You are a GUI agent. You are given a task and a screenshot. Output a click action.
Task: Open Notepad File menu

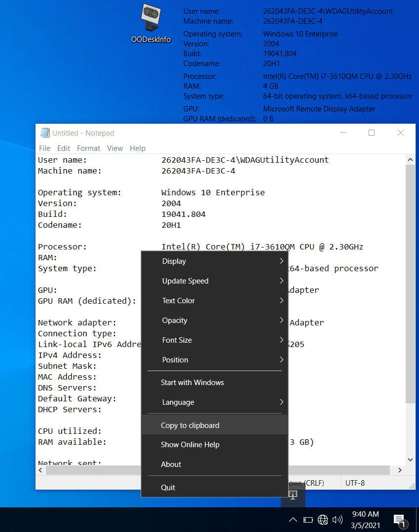pyautogui.click(x=44, y=148)
